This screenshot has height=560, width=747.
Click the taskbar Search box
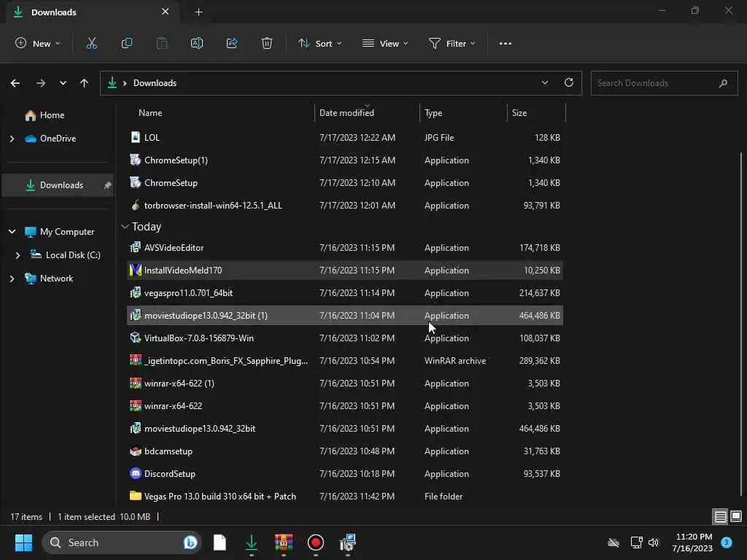click(122, 542)
